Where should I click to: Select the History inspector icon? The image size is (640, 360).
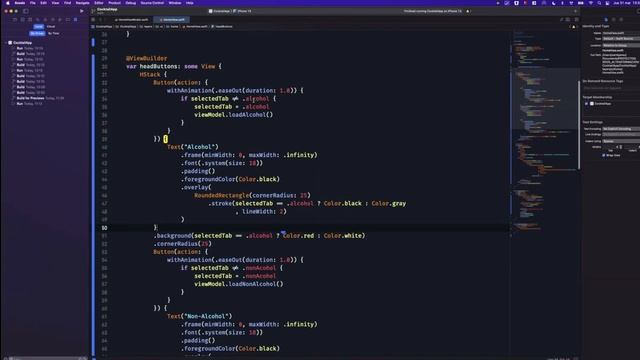click(613, 19)
